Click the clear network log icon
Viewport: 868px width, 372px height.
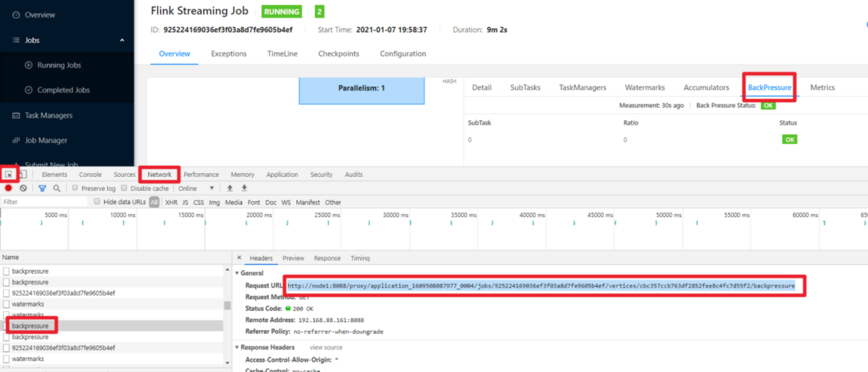23,188
